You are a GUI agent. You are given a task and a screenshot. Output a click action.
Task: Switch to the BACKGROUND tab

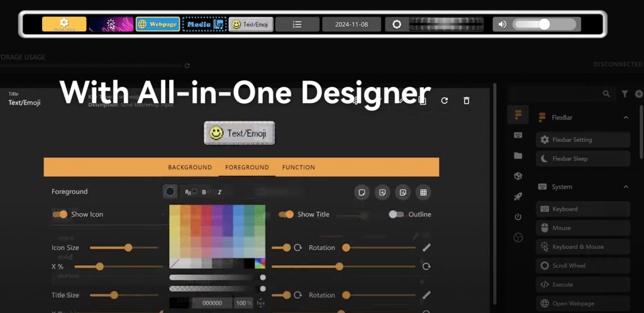190,167
